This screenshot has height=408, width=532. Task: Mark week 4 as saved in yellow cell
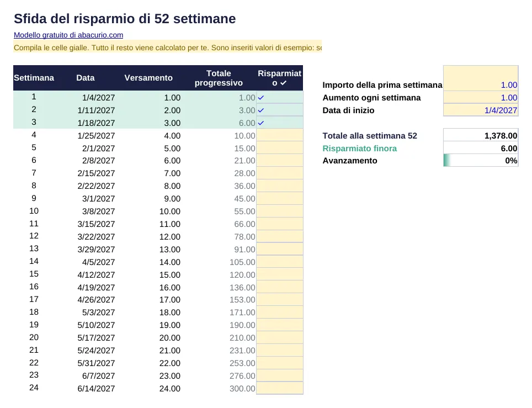280,135
